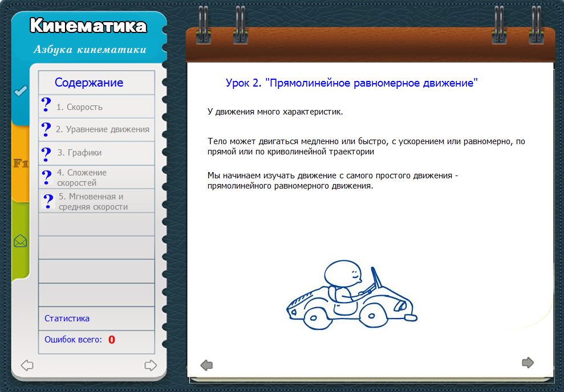This screenshot has width=564, height=392.
Task: Click the car drawing illustration
Action: (352, 295)
